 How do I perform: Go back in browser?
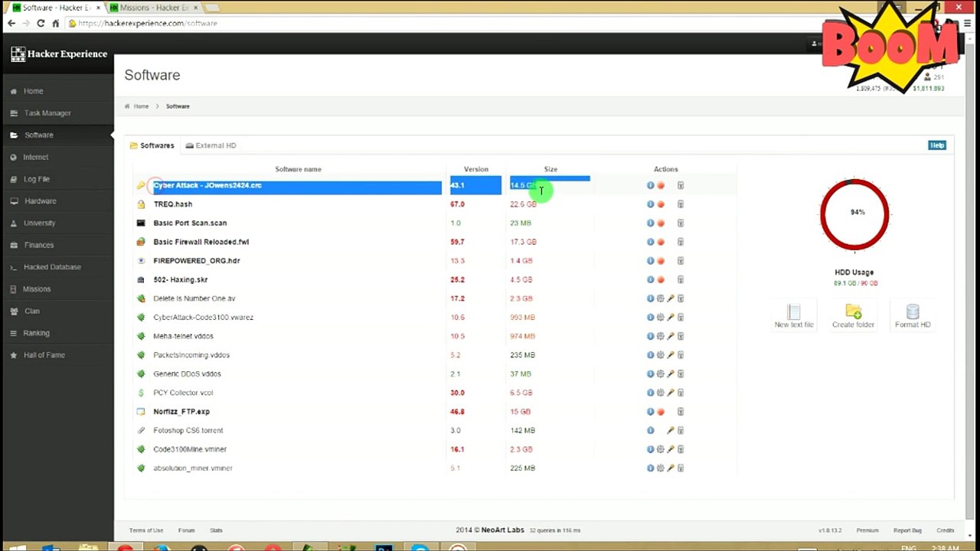click(x=11, y=23)
